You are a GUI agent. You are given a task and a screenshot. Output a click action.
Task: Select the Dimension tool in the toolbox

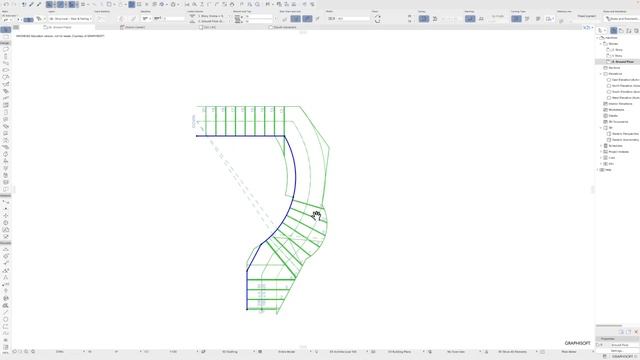click(x=6, y=249)
